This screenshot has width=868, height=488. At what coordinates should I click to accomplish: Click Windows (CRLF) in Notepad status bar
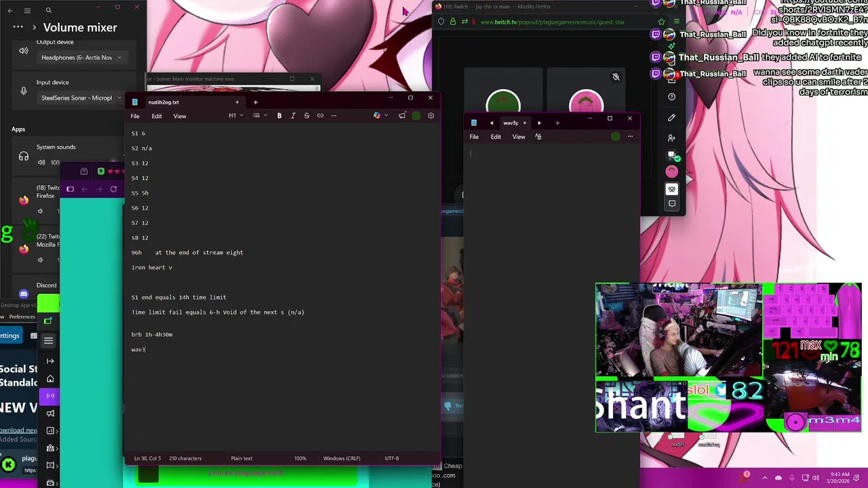342,458
